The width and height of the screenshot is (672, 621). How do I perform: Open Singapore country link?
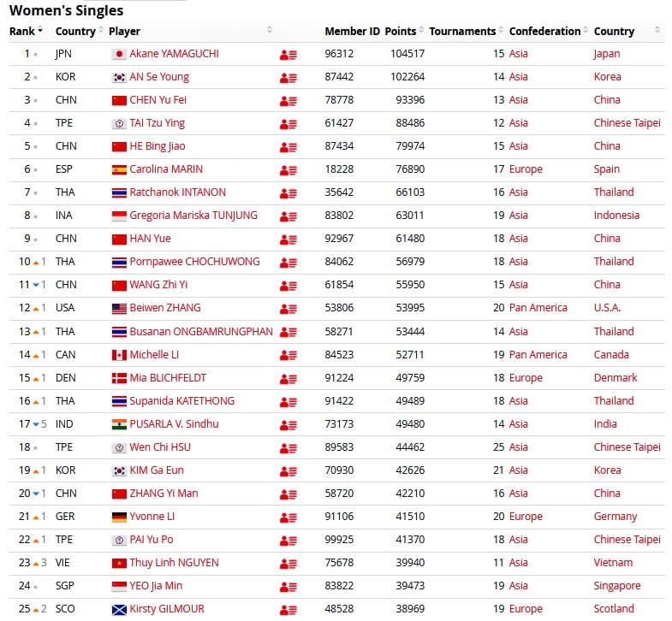617,586
